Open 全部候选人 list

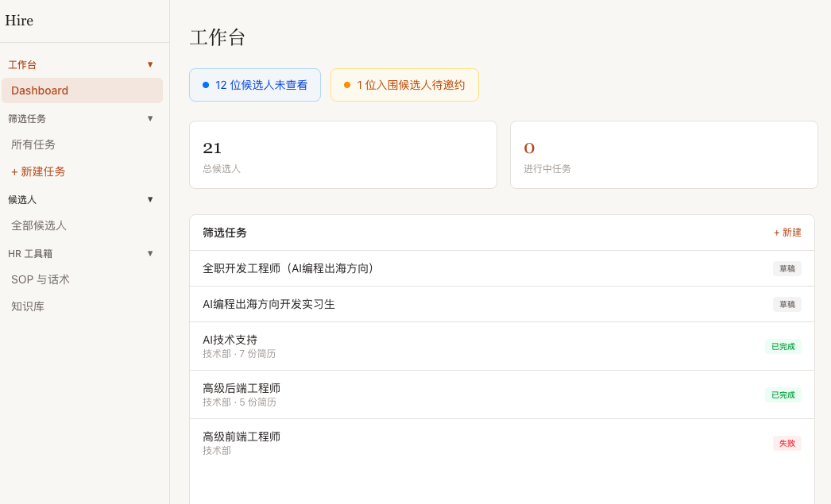click(39, 225)
